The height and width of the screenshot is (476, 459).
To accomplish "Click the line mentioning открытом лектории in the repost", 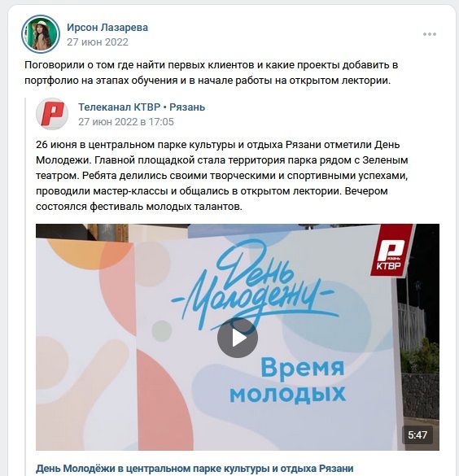I will tap(212, 191).
